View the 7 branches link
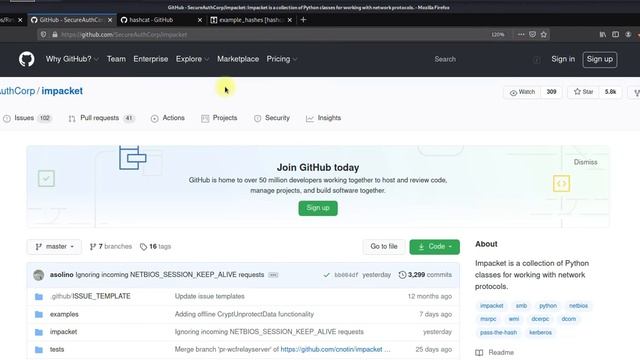The image size is (640, 360). (x=111, y=247)
